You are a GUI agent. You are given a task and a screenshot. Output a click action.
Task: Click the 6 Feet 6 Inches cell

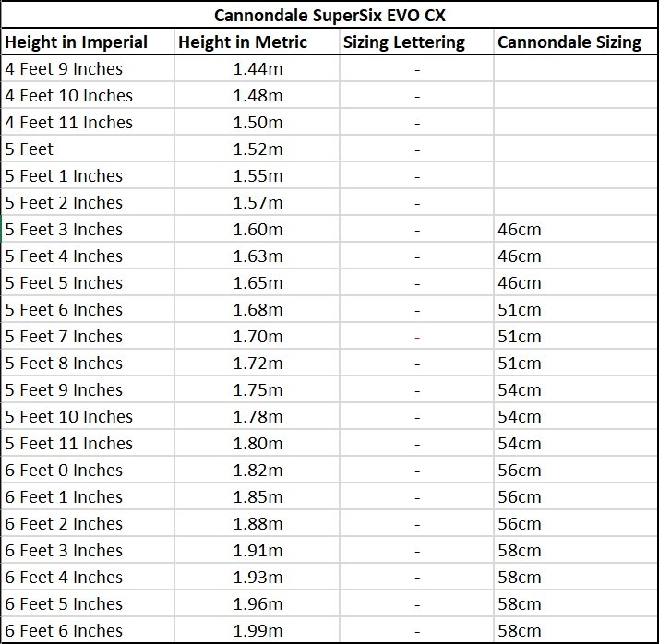pyautogui.click(x=88, y=630)
